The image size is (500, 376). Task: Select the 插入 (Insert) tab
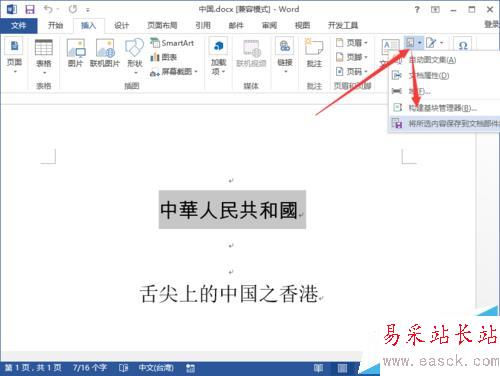click(x=88, y=25)
